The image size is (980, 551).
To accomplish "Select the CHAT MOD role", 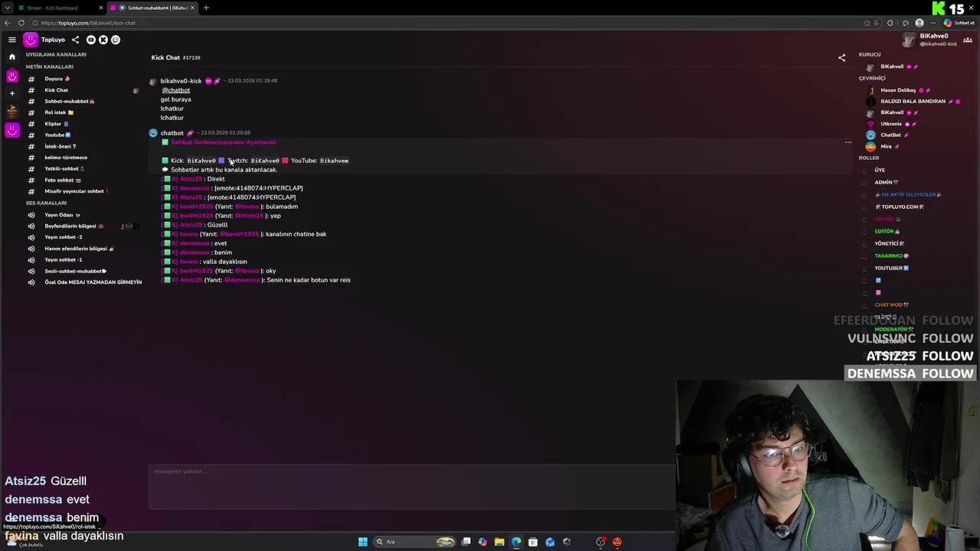I will click(891, 305).
